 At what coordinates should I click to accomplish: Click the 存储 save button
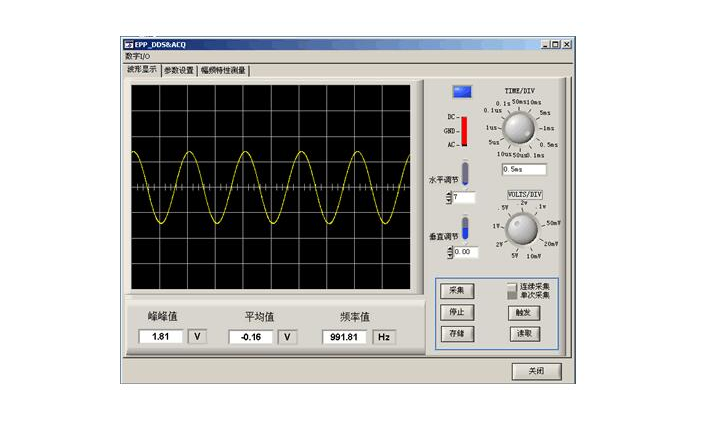457,334
